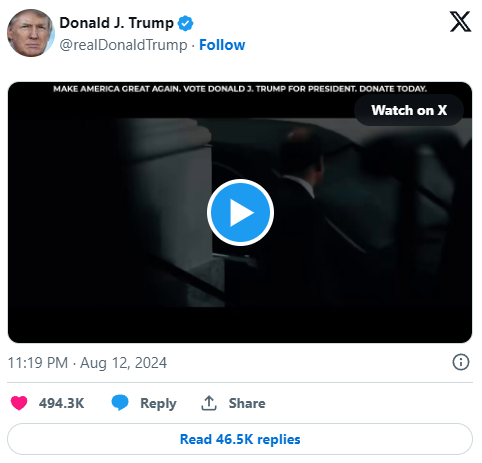This screenshot has height=463, width=482.
Task: Click the bottom black bar of video
Action: tap(240, 325)
